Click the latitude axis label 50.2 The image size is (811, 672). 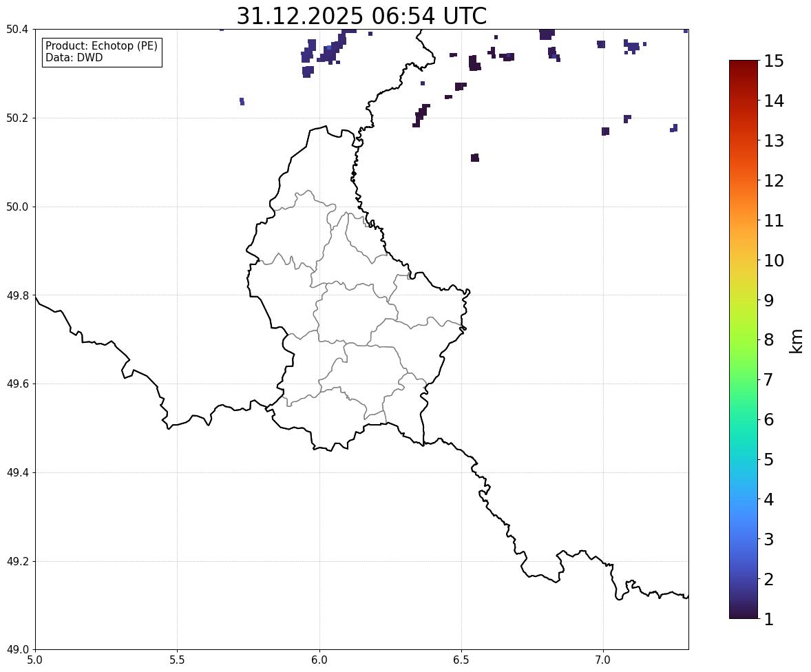[17, 118]
